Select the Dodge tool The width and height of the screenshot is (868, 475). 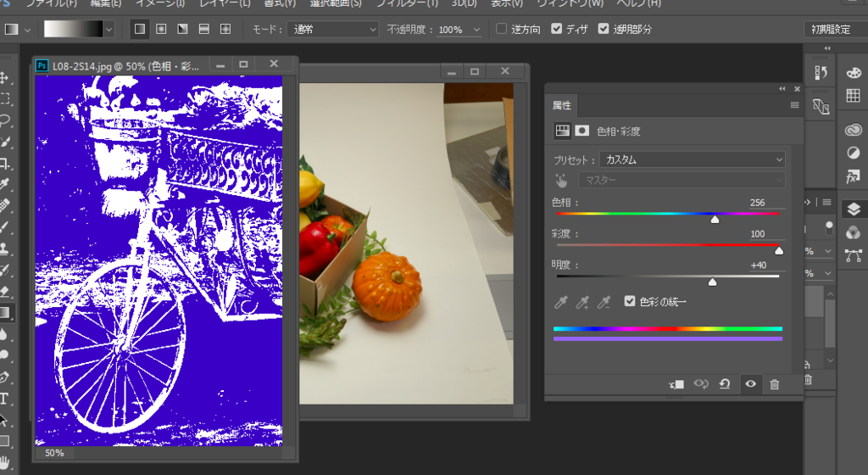pyautogui.click(x=4, y=355)
